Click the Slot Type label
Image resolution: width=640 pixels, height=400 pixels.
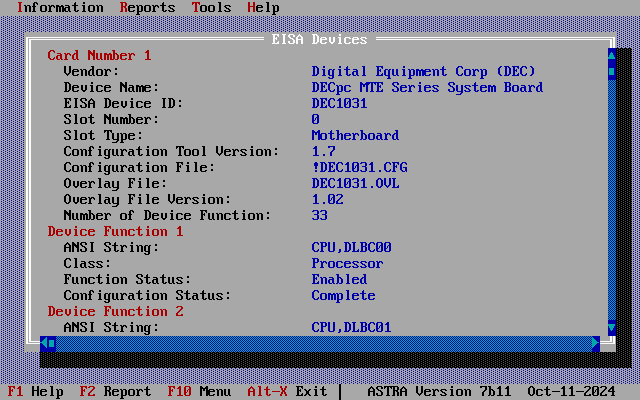pyautogui.click(x=103, y=136)
